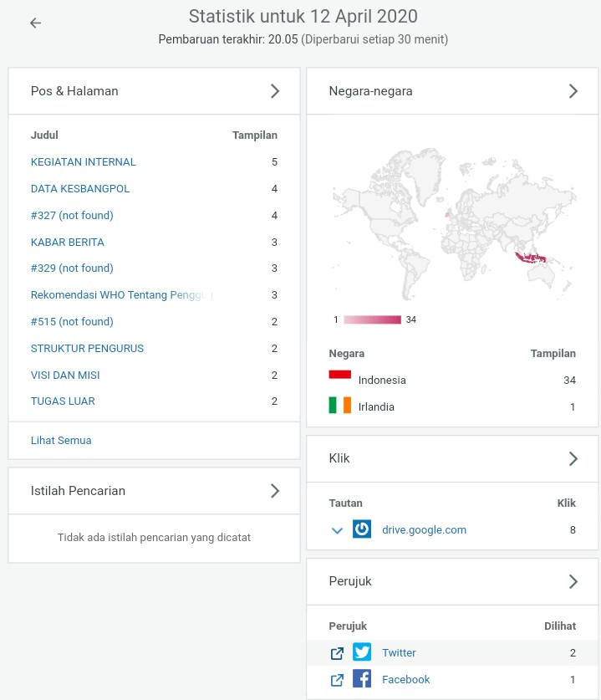
Task: Click the Pos & Halaman heading
Action: pyautogui.click(x=74, y=91)
